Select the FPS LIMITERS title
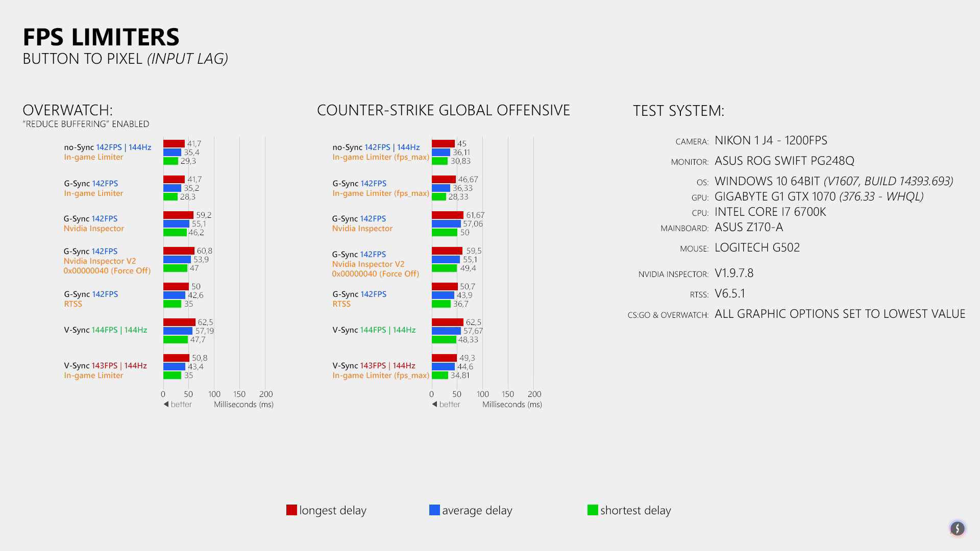980x551 pixels. tap(101, 37)
